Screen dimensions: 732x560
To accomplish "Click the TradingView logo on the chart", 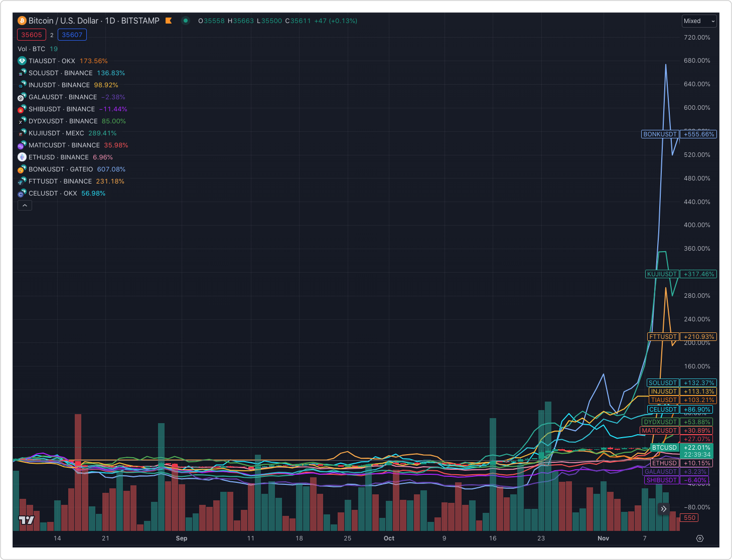I will (x=27, y=520).
